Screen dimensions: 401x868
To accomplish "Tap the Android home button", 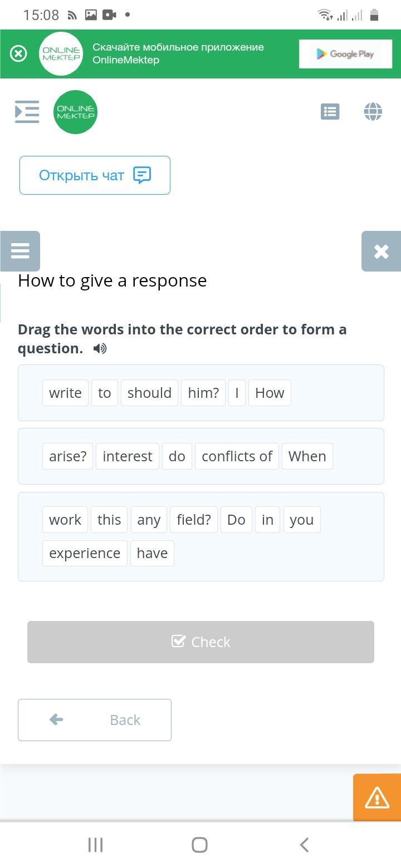I will coord(199,845).
